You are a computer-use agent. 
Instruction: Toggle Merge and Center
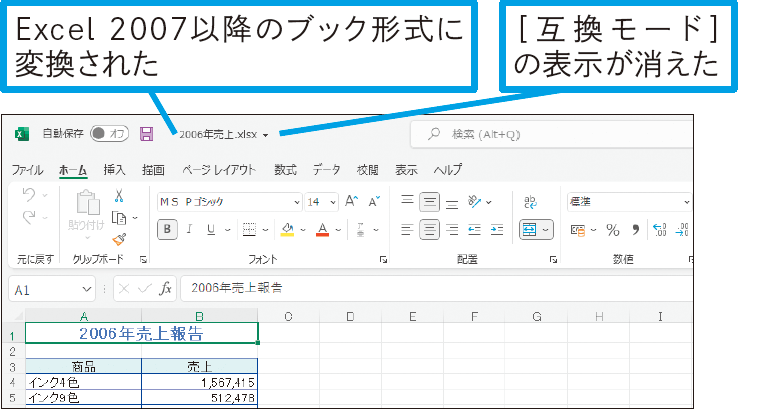[x=529, y=230]
